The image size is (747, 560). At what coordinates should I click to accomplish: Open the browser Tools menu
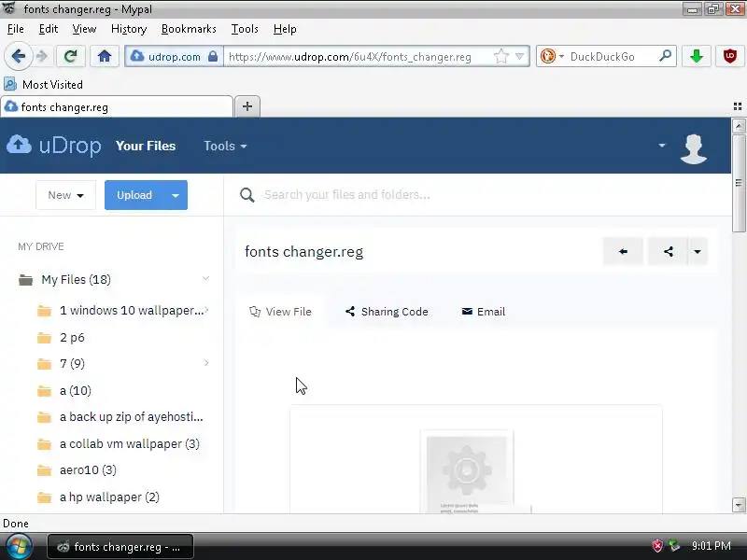click(245, 29)
